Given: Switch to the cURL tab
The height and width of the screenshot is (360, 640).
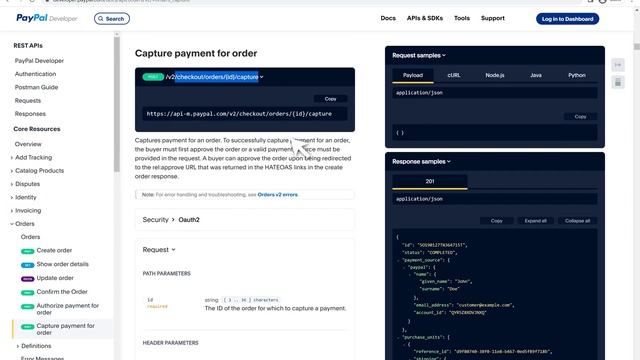Looking at the screenshot, I should 453,76.
